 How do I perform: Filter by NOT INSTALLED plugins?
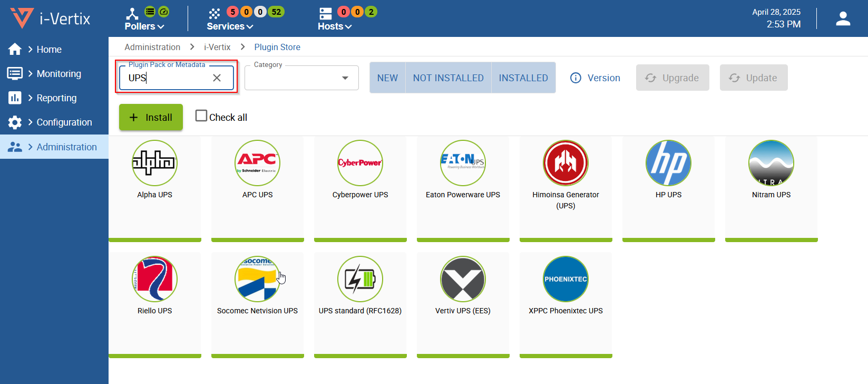(448, 78)
